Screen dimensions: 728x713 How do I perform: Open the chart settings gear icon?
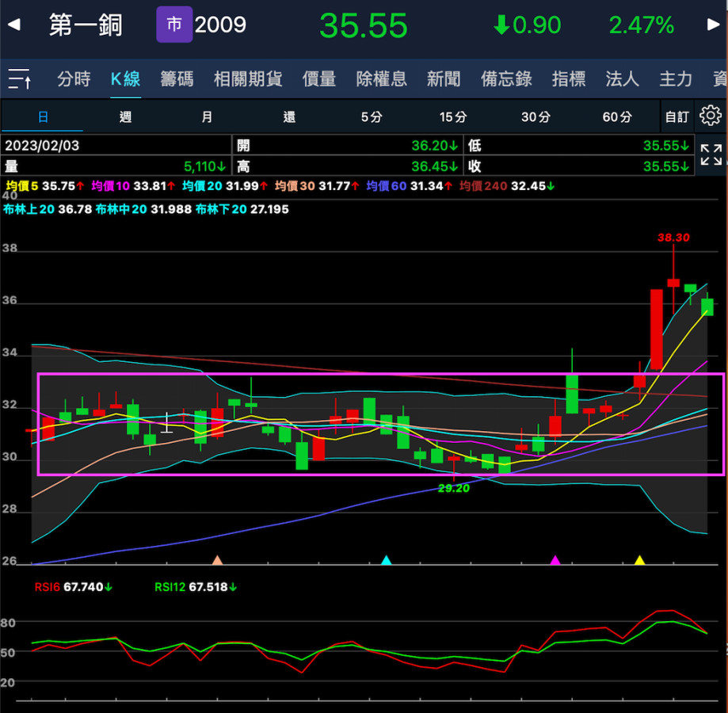click(711, 116)
